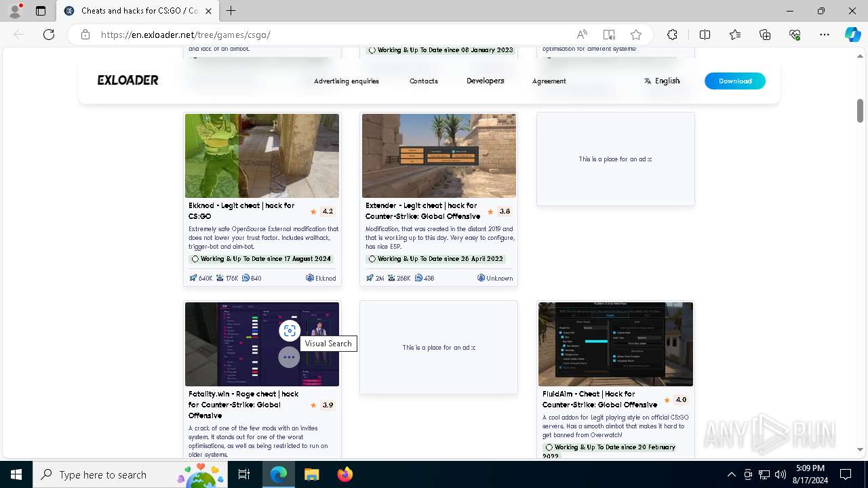Click the blue Download button
This screenshot has height=488, width=868.
(x=735, y=81)
